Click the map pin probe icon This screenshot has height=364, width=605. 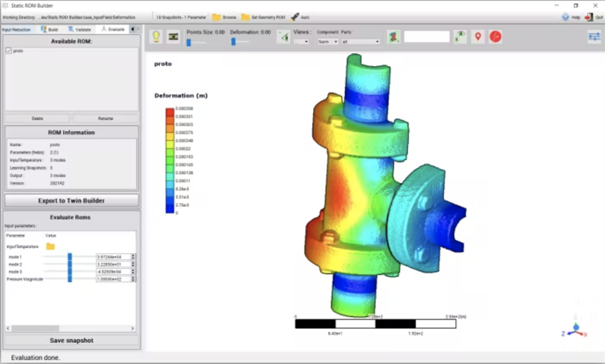click(x=478, y=37)
